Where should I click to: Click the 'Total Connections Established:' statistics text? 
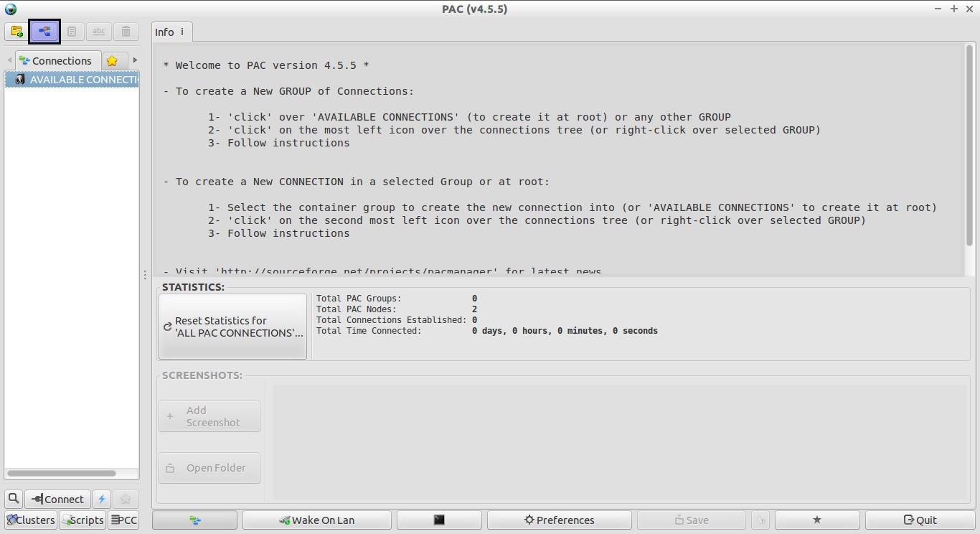tap(391, 320)
